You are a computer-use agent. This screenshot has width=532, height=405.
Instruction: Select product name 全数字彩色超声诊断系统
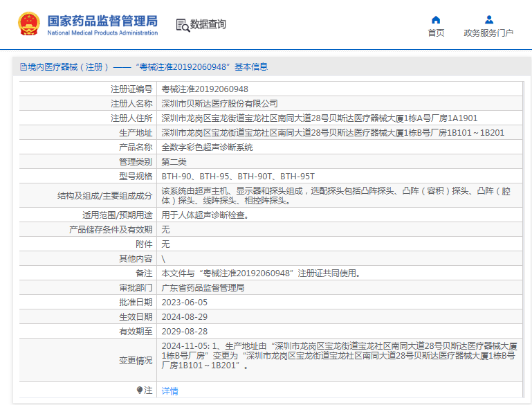coord(207,147)
